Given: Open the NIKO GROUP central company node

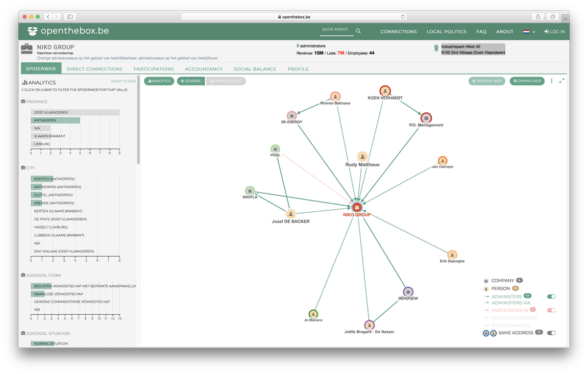Looking at the screenshot, I should click(x=357, y=207).
